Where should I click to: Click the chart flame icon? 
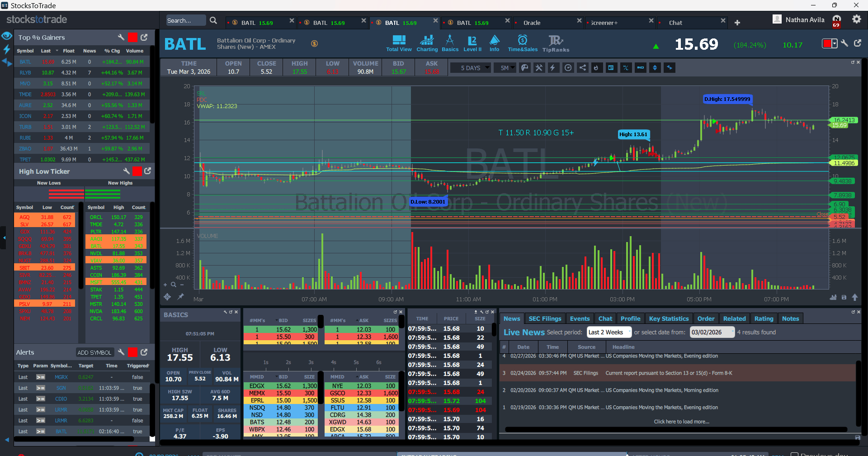point(597,68)
